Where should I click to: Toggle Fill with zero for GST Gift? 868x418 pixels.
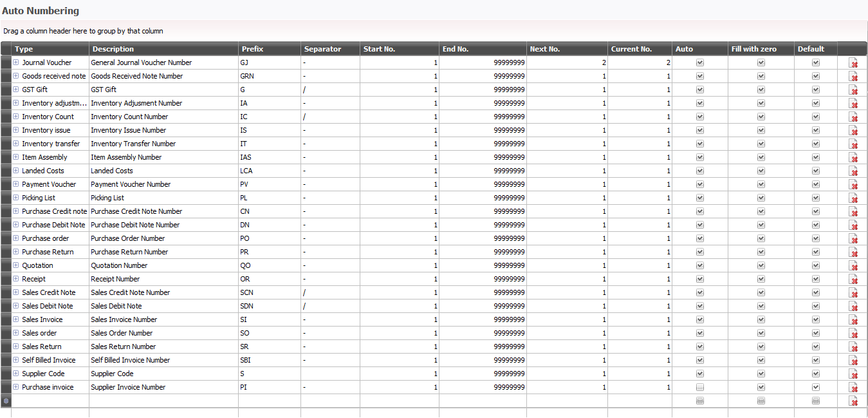point(761,90)
